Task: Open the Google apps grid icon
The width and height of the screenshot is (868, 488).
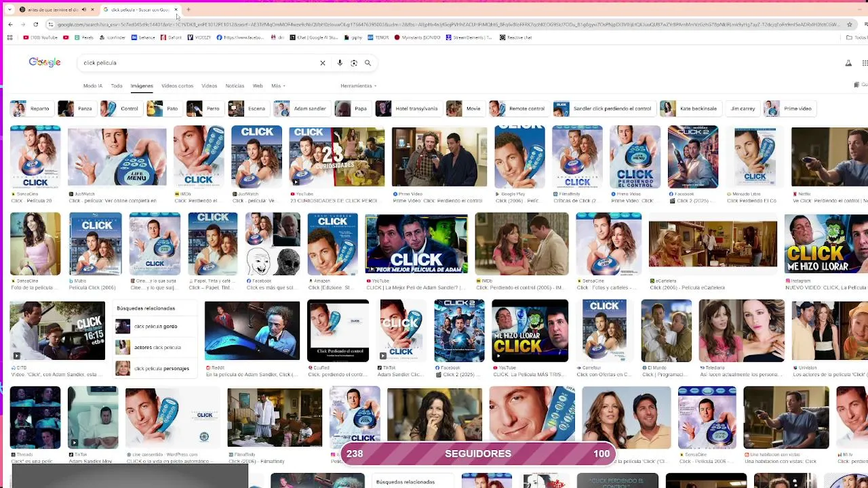Action: (x=865, y=63)
